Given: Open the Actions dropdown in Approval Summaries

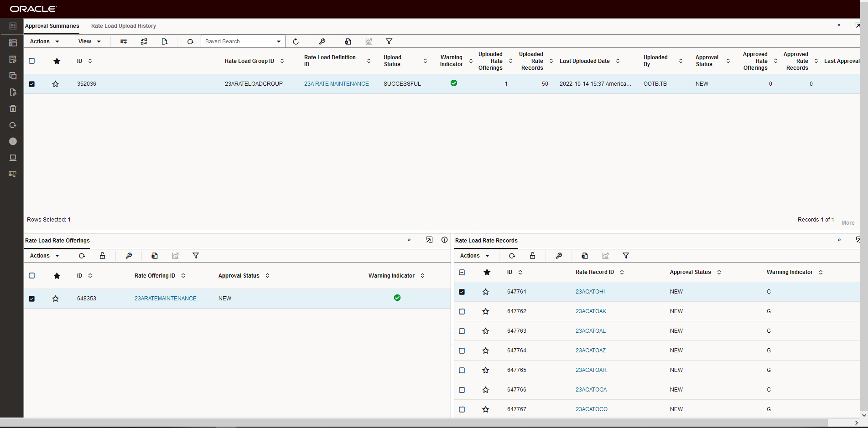Looking at the screenshot, I should [45, 41].
